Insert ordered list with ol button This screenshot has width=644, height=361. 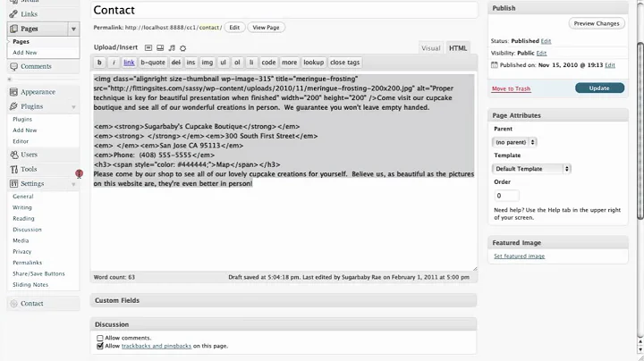point(237,63)
